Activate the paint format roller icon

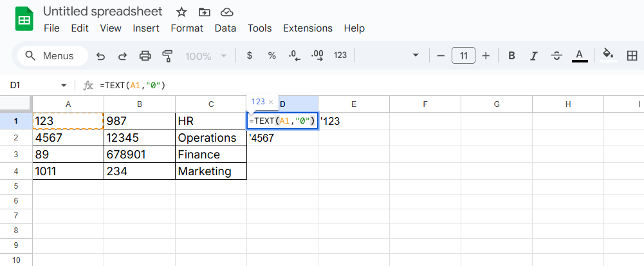click(168, 56)
